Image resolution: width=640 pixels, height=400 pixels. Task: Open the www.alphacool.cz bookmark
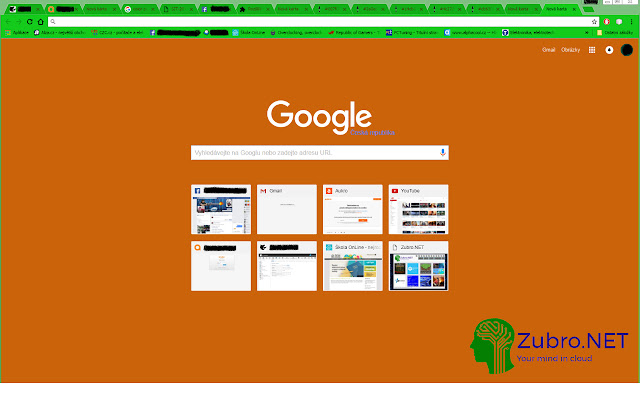pyautogui.click(x=470, y=33)
